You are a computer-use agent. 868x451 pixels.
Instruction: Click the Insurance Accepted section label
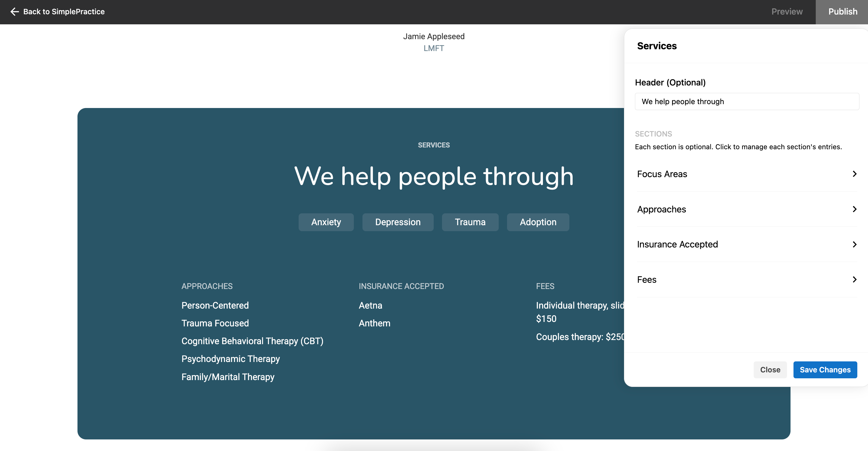677,244
